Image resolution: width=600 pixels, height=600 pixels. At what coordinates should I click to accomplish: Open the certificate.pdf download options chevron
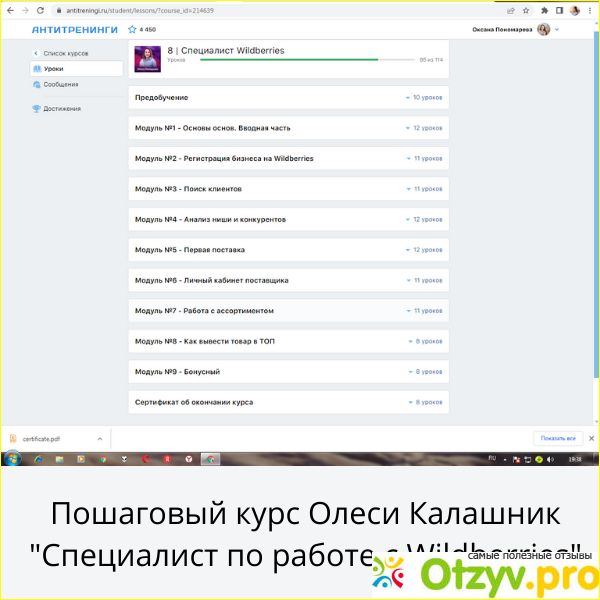[x=99, y=438]
